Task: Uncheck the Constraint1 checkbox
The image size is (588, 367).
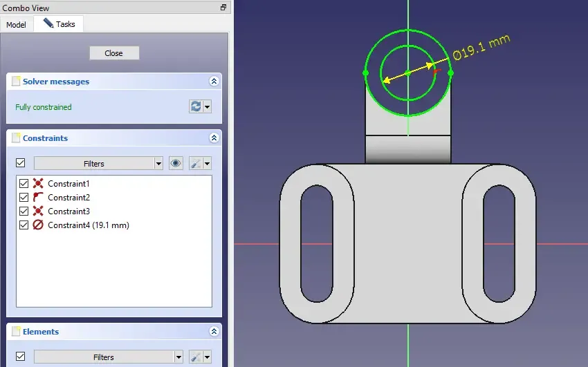Action: click(24, 184)
